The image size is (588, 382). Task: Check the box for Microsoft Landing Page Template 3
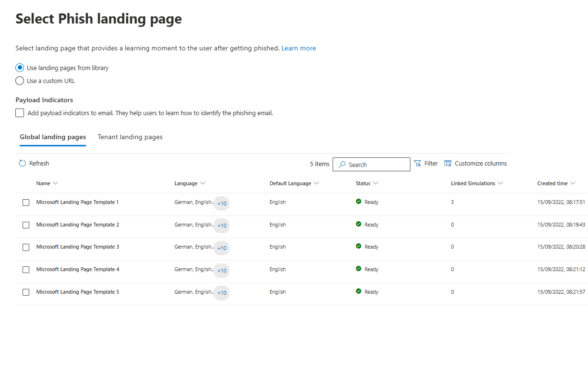(26, 247)
